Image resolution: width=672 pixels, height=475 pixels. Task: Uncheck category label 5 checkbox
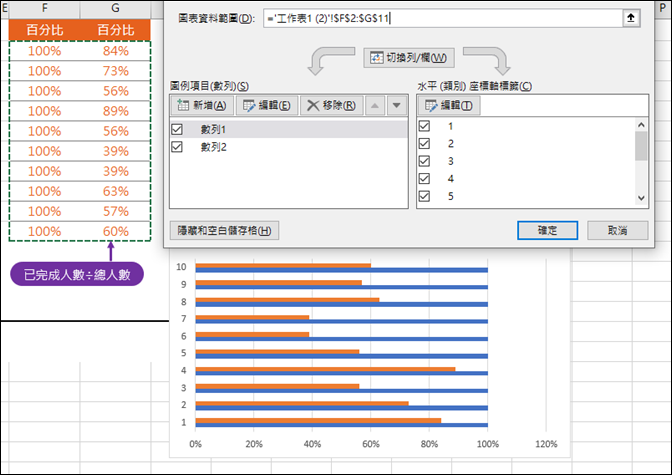424,196
